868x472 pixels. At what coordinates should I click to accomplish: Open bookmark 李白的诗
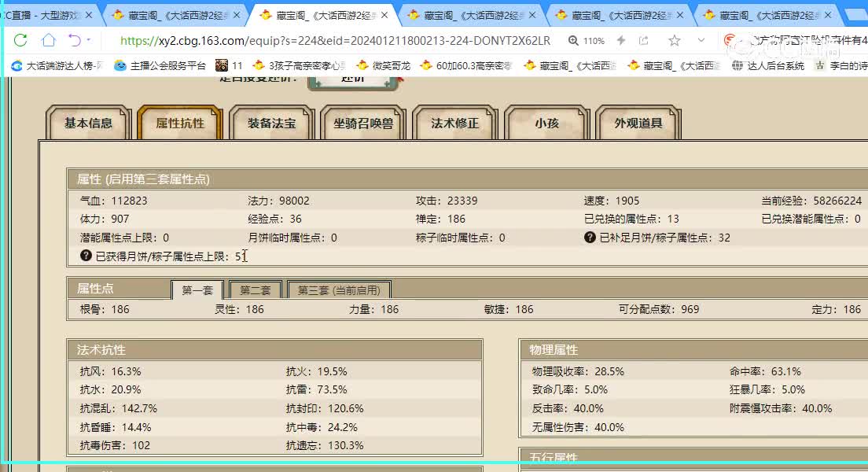tap(841, 65)
